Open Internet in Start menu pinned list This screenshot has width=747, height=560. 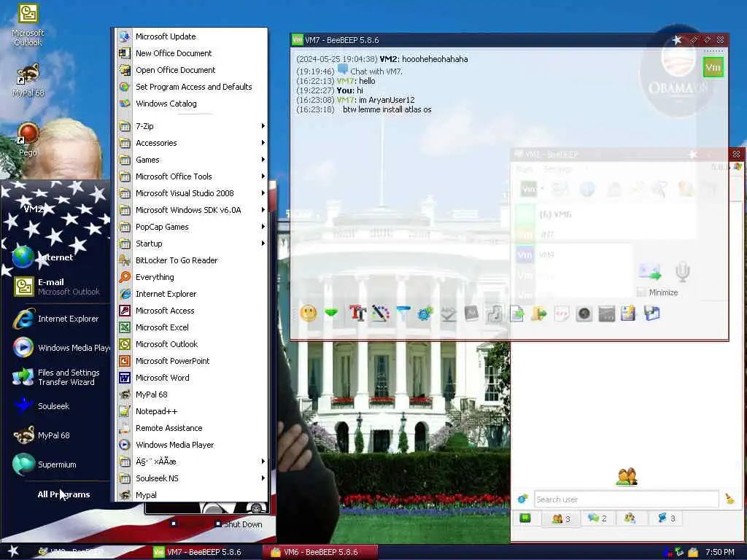[x=56, y=257]
